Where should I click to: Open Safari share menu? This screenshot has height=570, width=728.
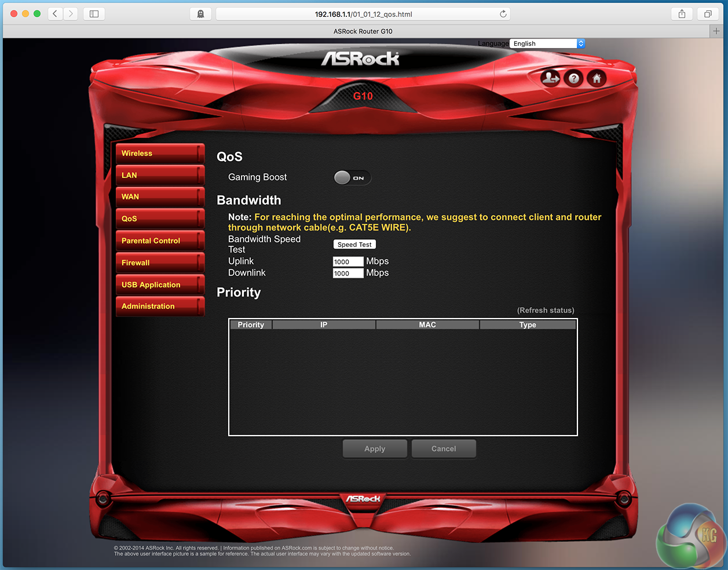[682, 14]
